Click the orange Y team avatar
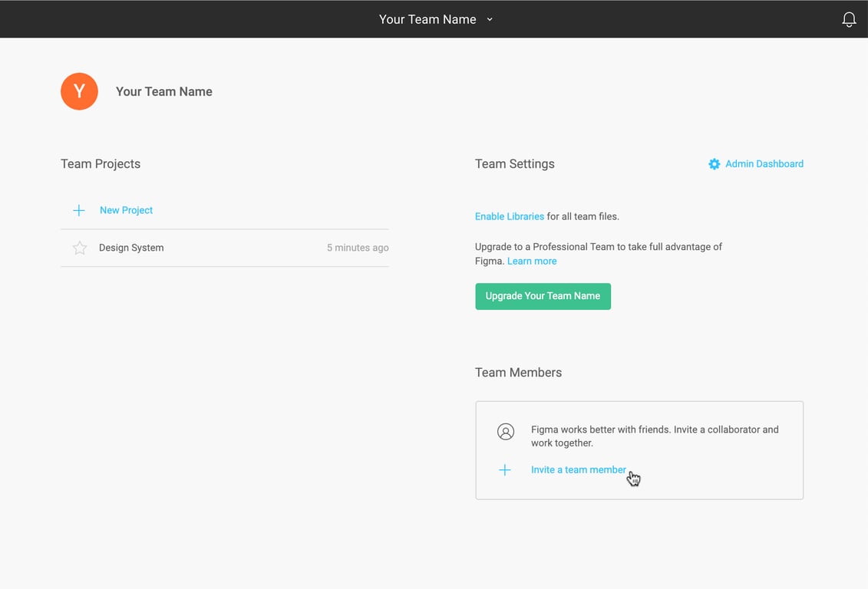 click(79, 91)
